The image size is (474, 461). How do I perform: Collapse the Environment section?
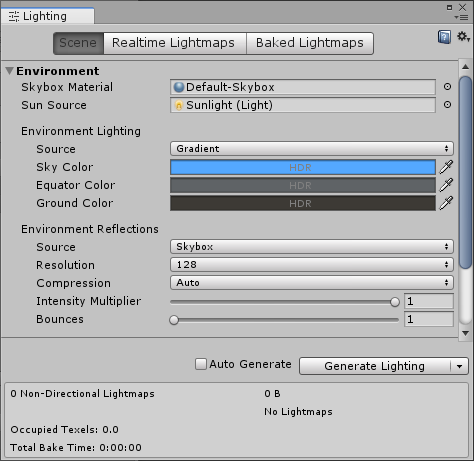click(9, 71)
